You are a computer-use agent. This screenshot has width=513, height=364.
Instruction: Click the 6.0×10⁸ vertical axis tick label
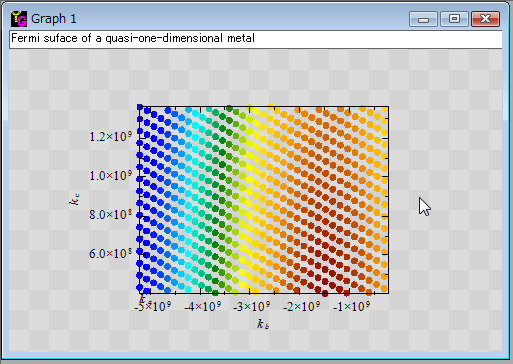110,253
